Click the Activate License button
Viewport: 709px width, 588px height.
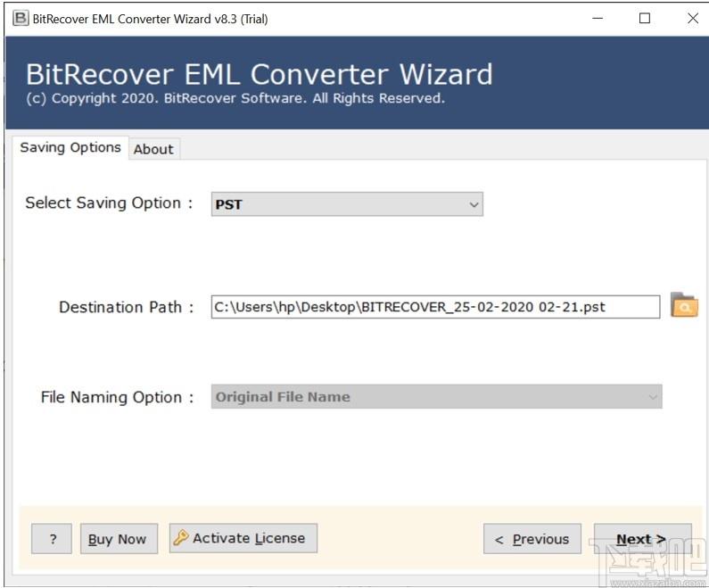coord(243,538)
